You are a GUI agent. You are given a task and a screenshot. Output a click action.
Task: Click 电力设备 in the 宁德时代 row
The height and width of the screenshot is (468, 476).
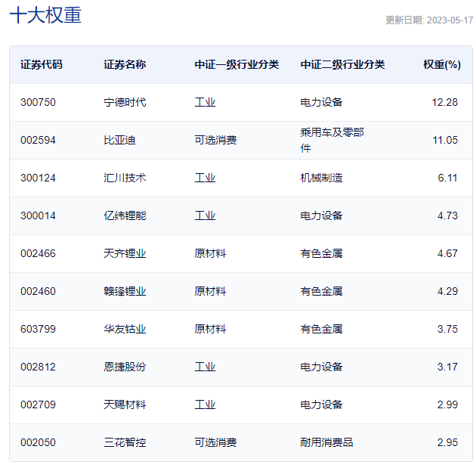(x=321, y=102)
